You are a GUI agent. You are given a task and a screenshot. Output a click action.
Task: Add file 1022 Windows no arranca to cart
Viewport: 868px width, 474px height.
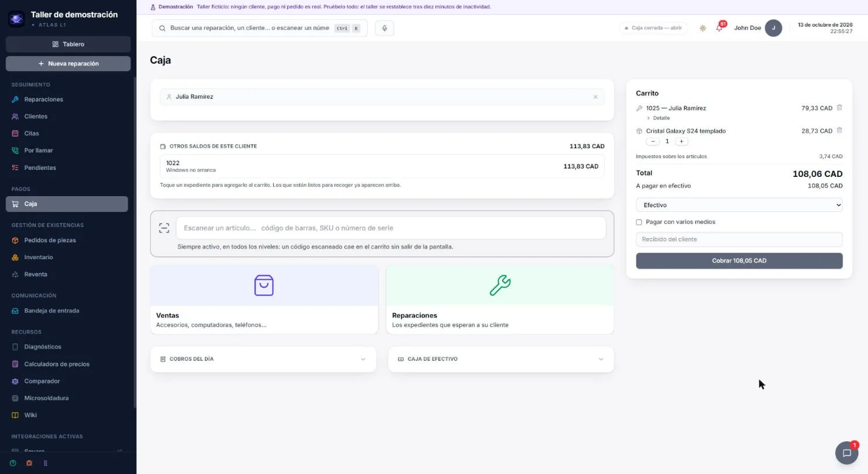click(x=382, y=166)
